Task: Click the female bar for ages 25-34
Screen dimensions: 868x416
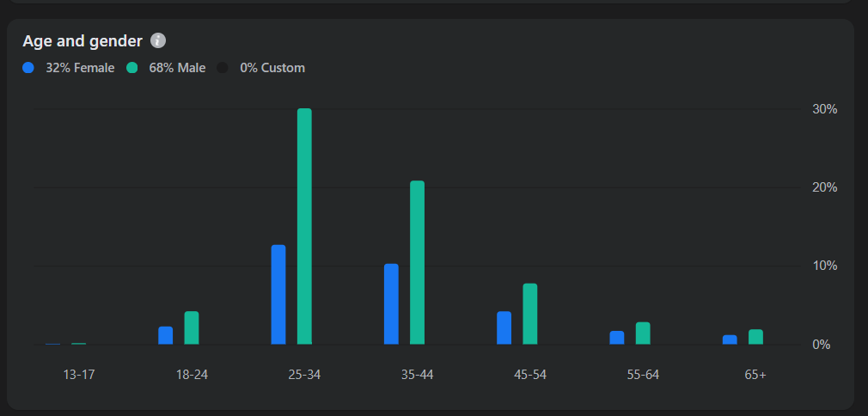Action: point(278,295)
